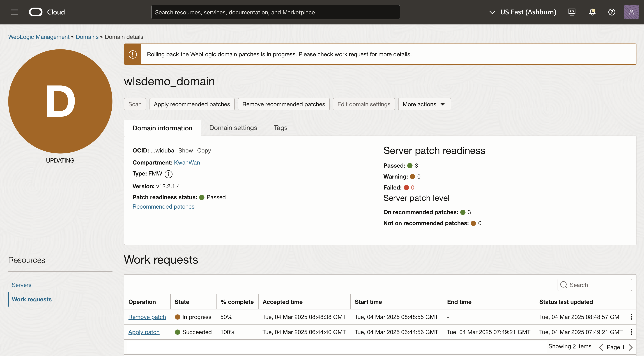
Task: Click the info icon next to FMW type
Action: coord(168,174)
